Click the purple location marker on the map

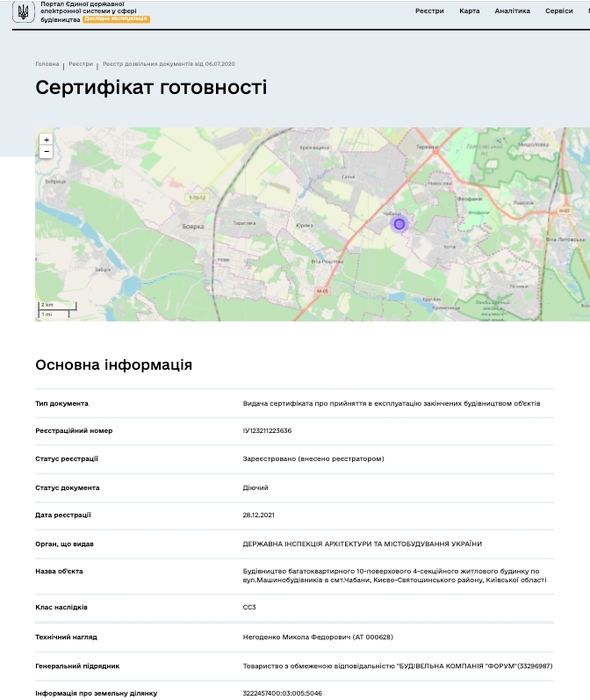point(399,224)
